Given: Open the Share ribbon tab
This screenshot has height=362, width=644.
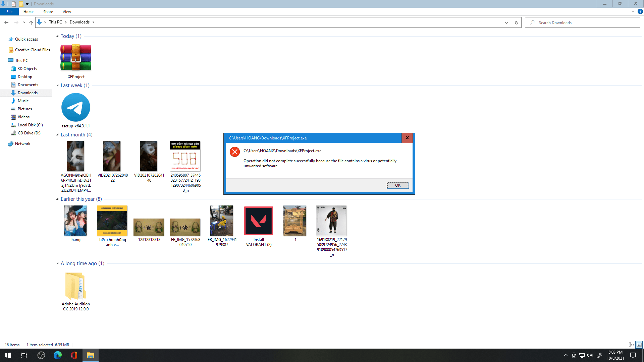Looking at the screenshot, I should tap(48, 12).
